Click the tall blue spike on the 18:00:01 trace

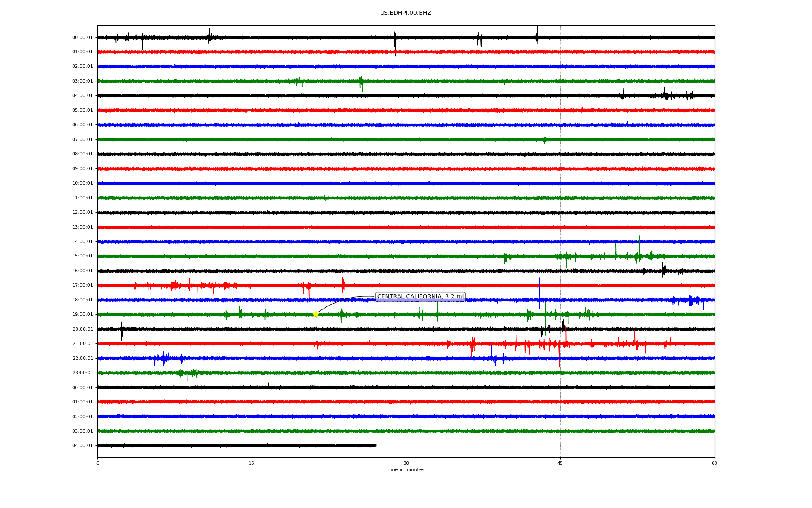pos(540,293)
